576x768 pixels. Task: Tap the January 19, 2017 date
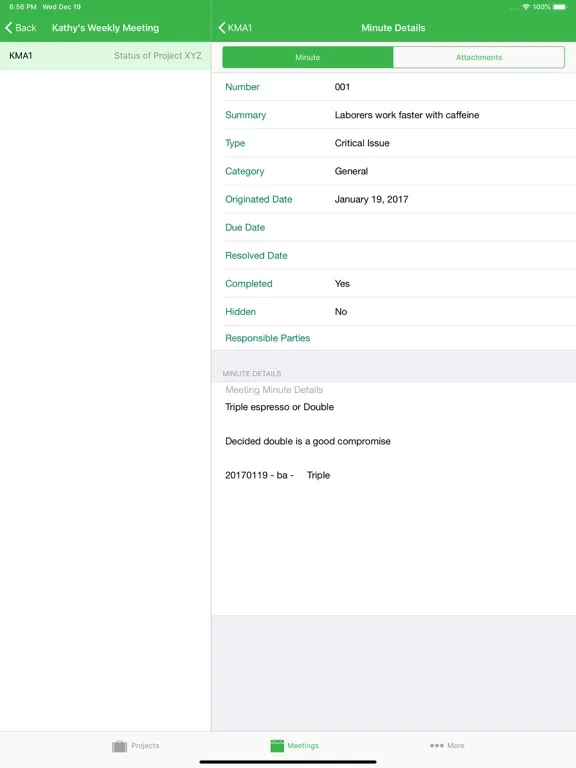pos(371,199)
